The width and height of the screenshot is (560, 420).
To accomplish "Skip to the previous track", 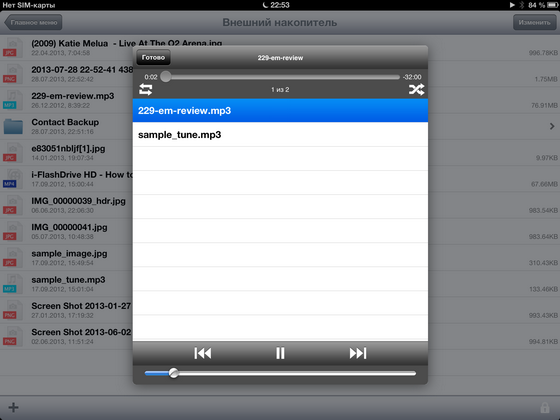I will (x=203, y=353).
